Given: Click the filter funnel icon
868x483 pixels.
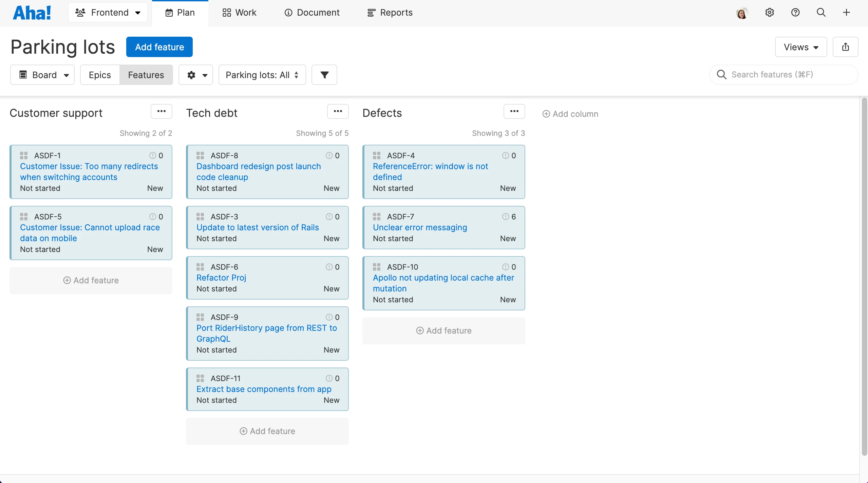Looking at the screenshot, I should click(x=324, y=75).
